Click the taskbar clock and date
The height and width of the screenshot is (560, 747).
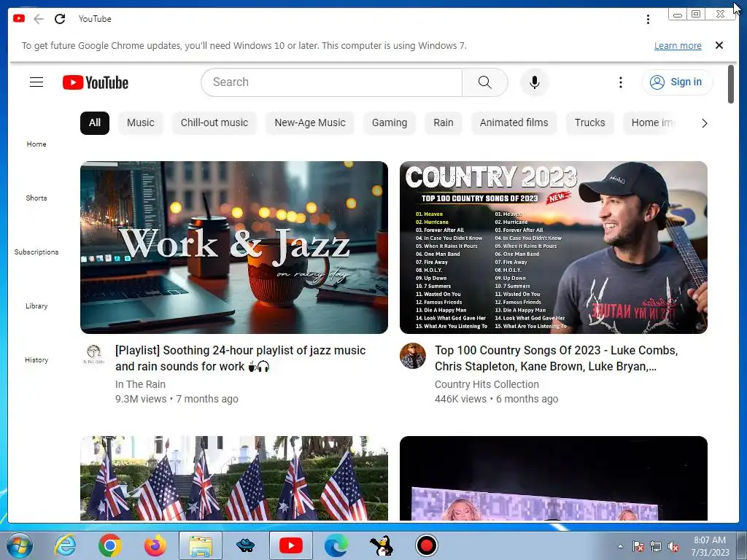(710, 546)
